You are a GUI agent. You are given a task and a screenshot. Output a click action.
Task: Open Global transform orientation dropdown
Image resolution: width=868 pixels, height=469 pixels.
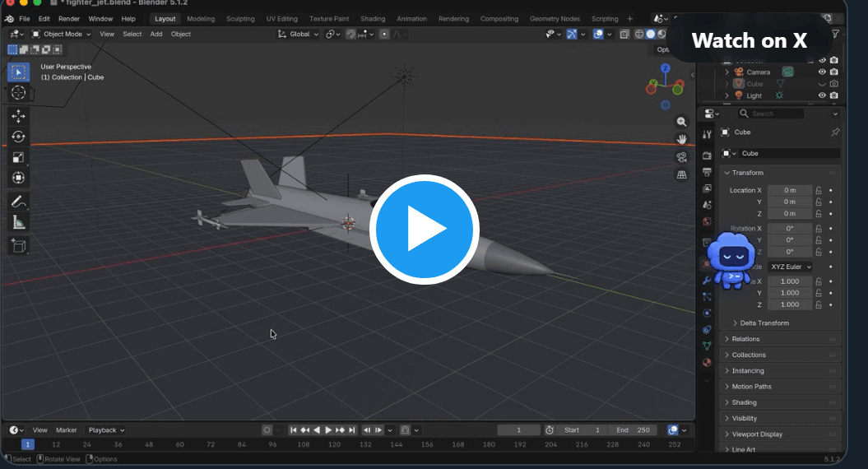298,35
